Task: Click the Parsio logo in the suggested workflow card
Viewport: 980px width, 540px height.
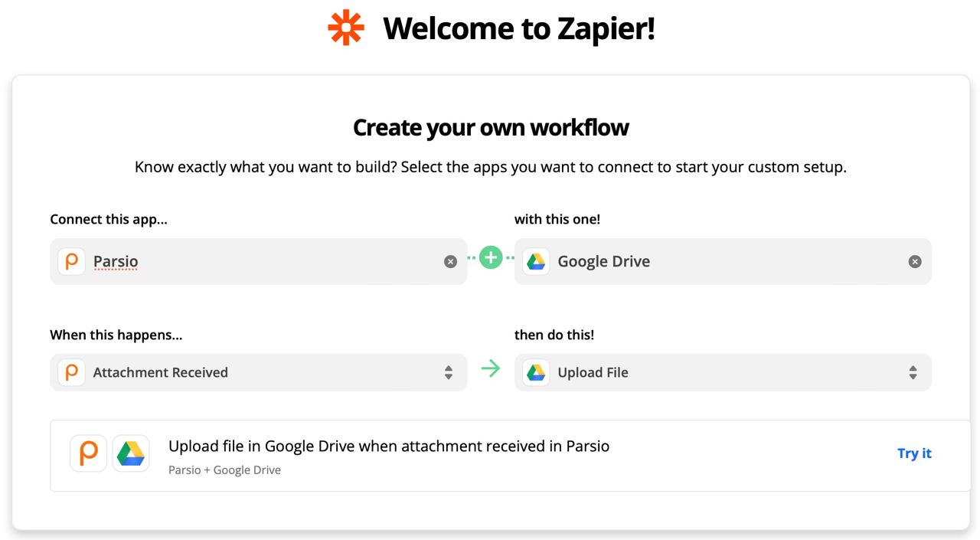Action: coord(89,453)
